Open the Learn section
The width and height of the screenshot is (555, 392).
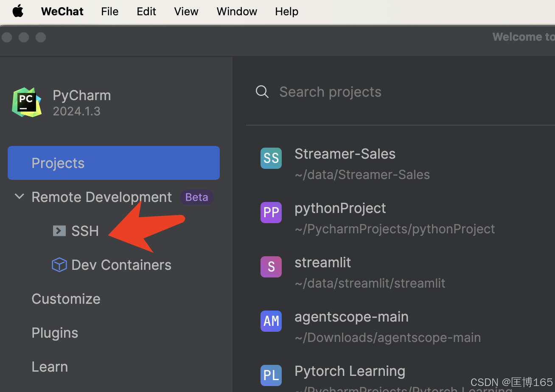click(50, 367)
